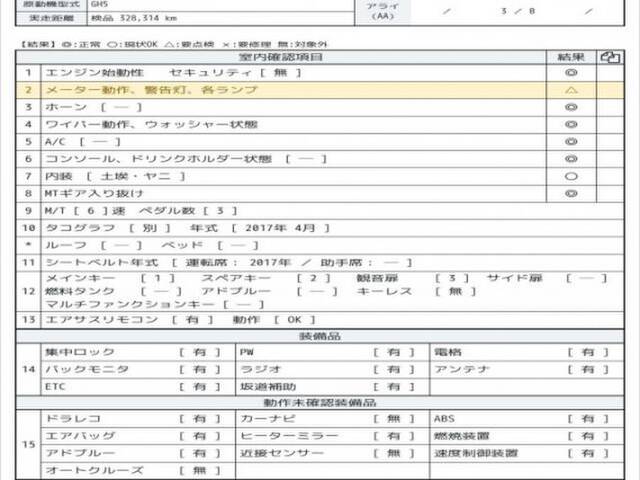
Task: Click the double-circle result for engine start
Action: coord(571,73)
